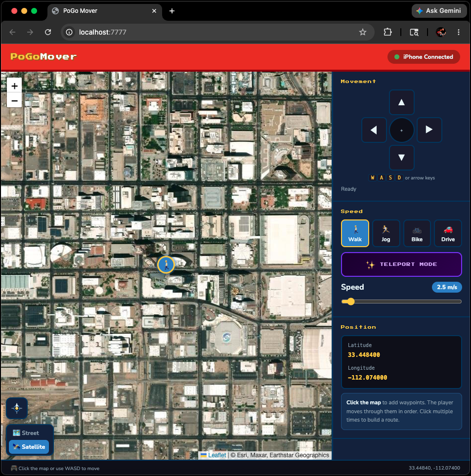Click the D key hint
This screenshot has width=471, height=476.
coord(399,177)
